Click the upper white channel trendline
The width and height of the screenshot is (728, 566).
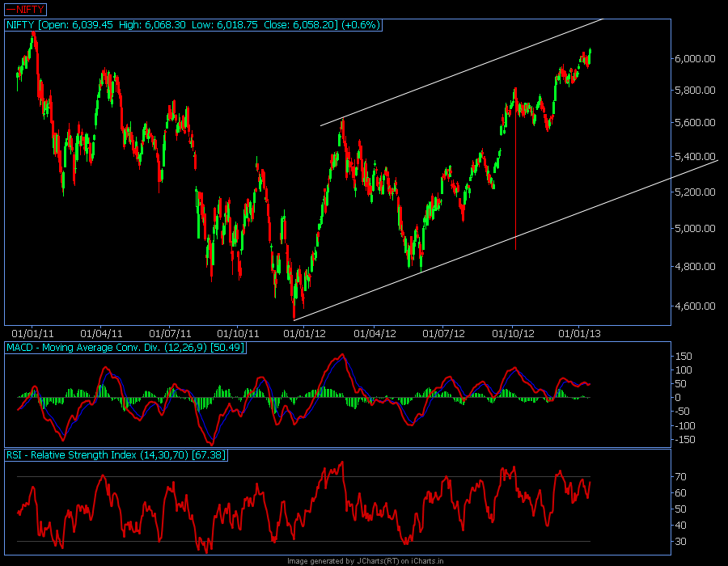tap(462, 73)
